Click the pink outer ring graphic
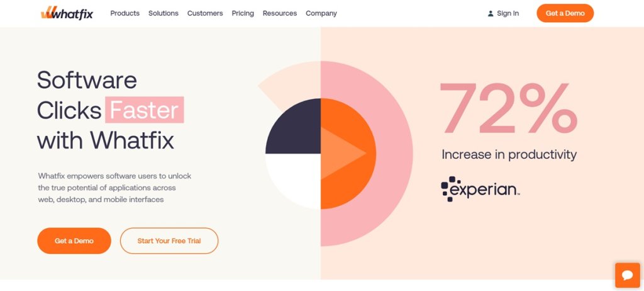The height and width of the screenshot is (291, 644). pos(394,153)
